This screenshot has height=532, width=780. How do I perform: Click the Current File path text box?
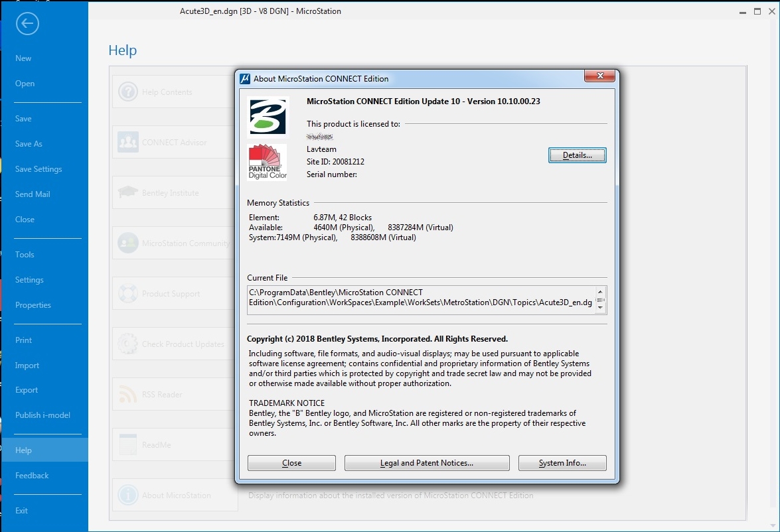click(x=427, y=300)
